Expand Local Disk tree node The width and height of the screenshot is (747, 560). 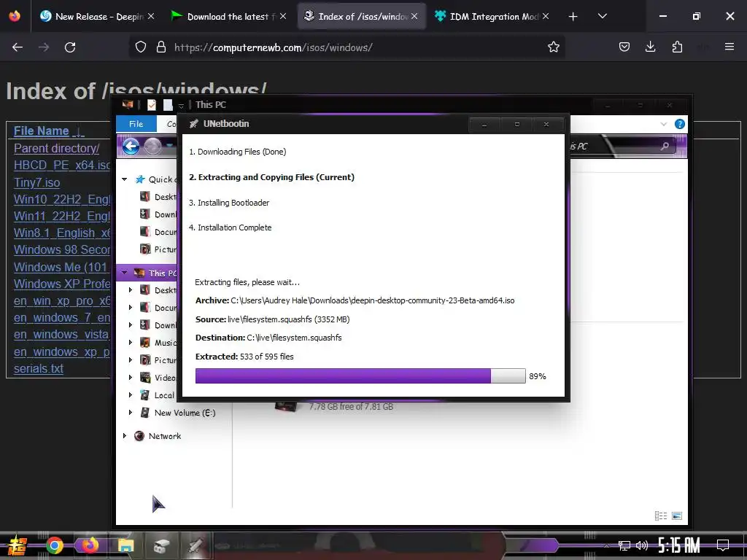click(131, 394)
